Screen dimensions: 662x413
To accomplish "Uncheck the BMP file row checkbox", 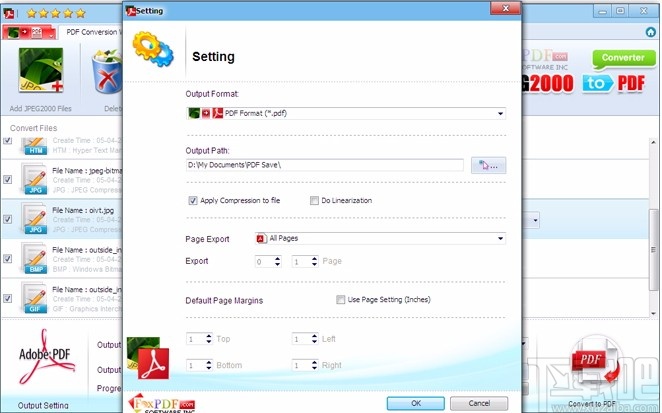I will tap(8, 258).
